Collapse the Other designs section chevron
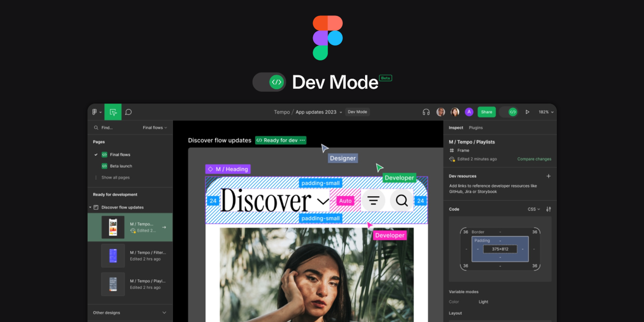The height and width of the screenshot is (322, 644). pyautogui.click(x=164, y=312)
